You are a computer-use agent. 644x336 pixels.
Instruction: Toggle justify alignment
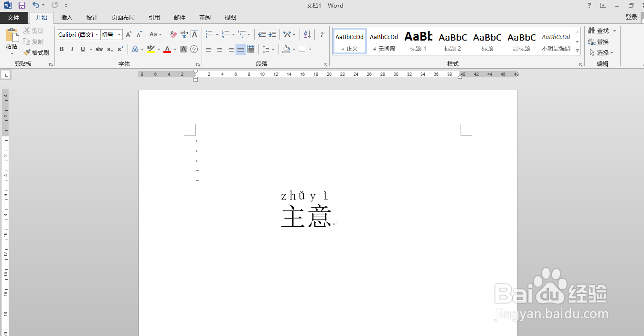coord(241,49)
